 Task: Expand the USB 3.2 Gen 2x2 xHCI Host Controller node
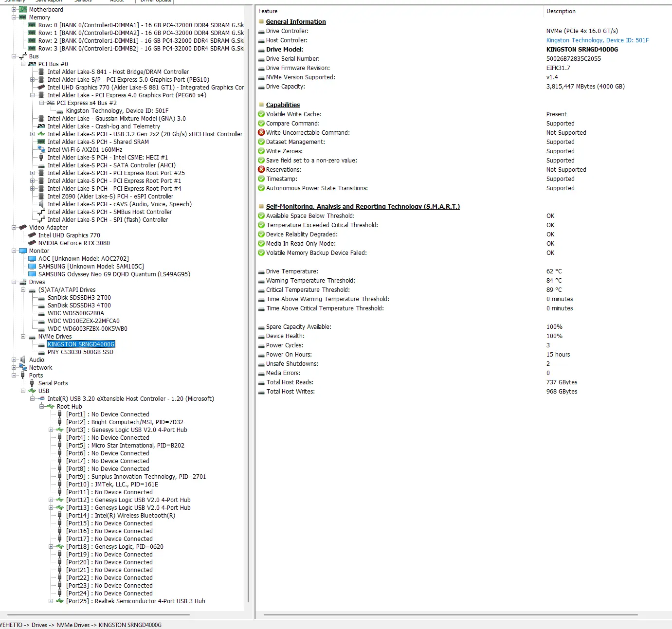tap(33, 134)
